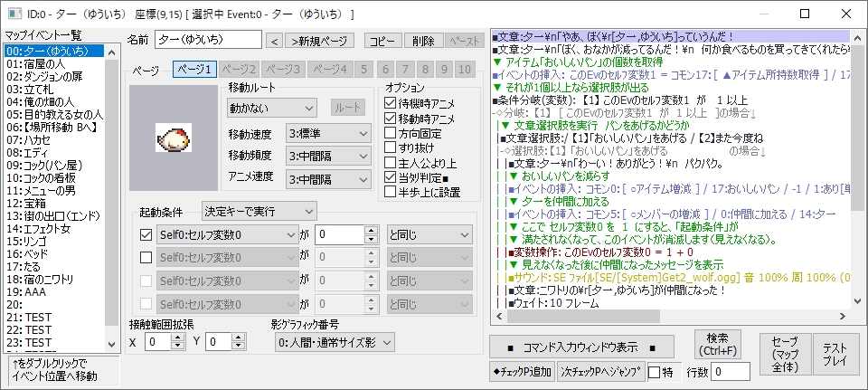Viewport: 868px width, 390px height.
Task: Select event 19:AAA
Action: [54, 291]
